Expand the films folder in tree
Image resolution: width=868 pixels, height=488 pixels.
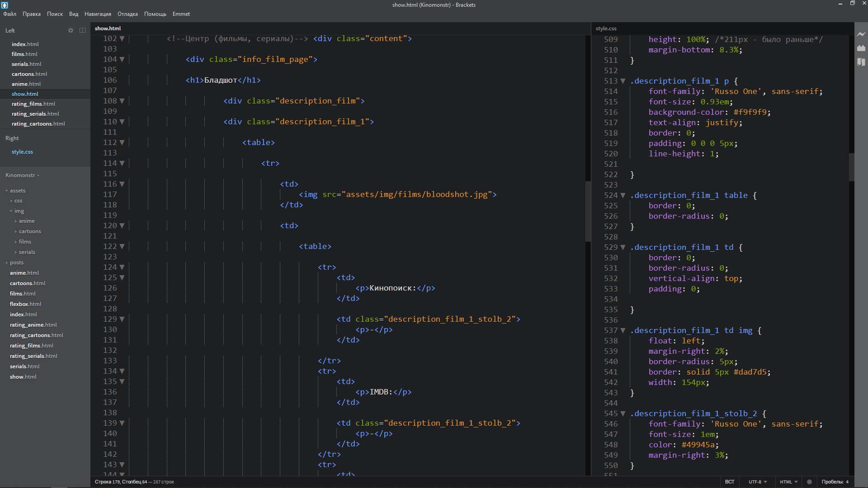16,242
